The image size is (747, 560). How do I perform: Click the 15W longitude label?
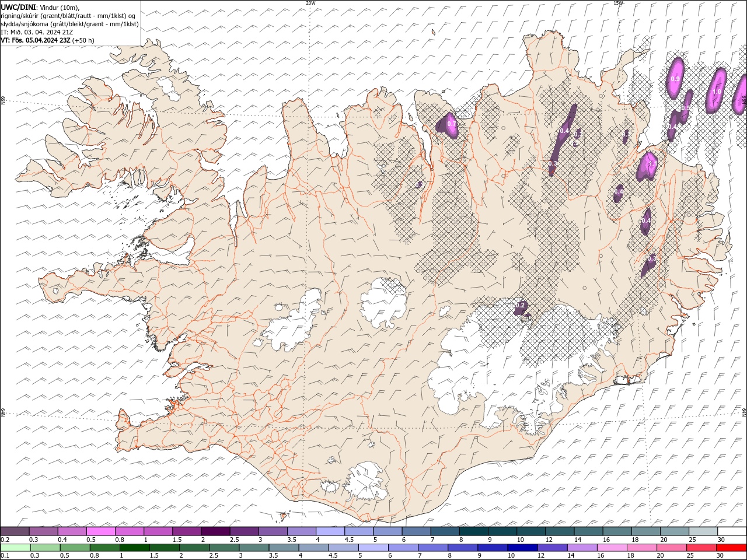(x=618, y=3)
